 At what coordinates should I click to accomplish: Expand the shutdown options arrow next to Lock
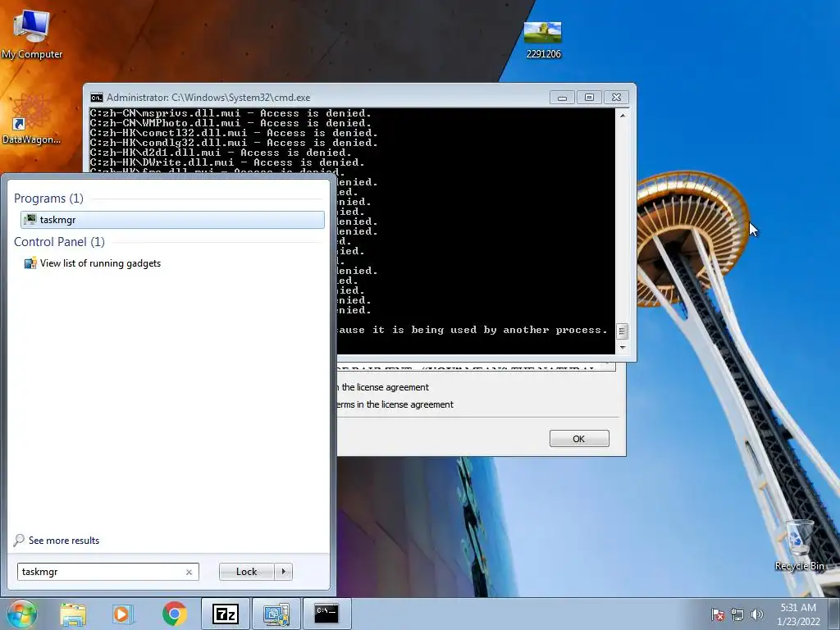point(283,572)
